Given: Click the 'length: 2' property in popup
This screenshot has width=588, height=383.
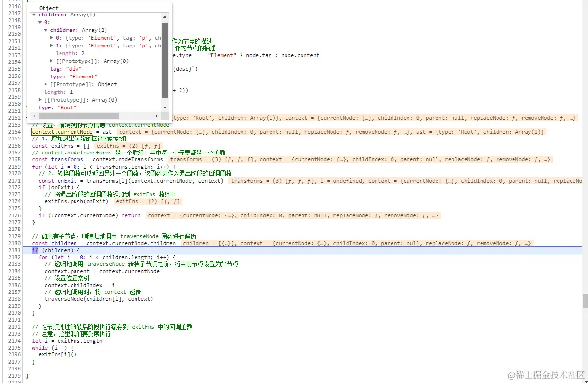Looking at the screenshot, I should (70, 54).
